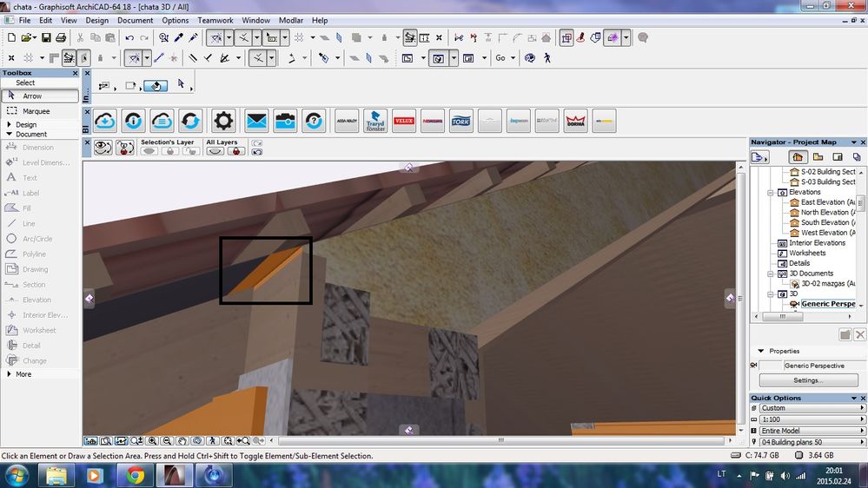
Task: Toggle the lock/unlock layers arrows icon
Action: click(126, 147)
